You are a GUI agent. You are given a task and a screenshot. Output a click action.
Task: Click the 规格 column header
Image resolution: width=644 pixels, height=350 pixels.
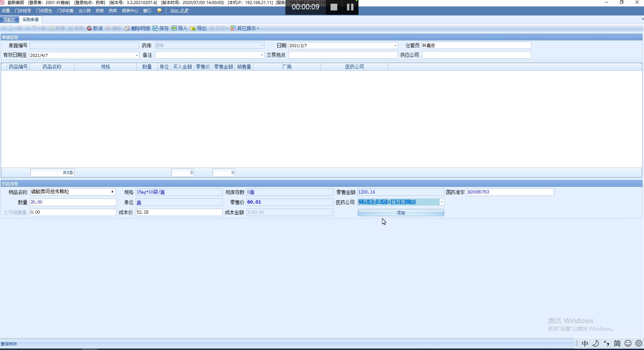coord(105,67)
